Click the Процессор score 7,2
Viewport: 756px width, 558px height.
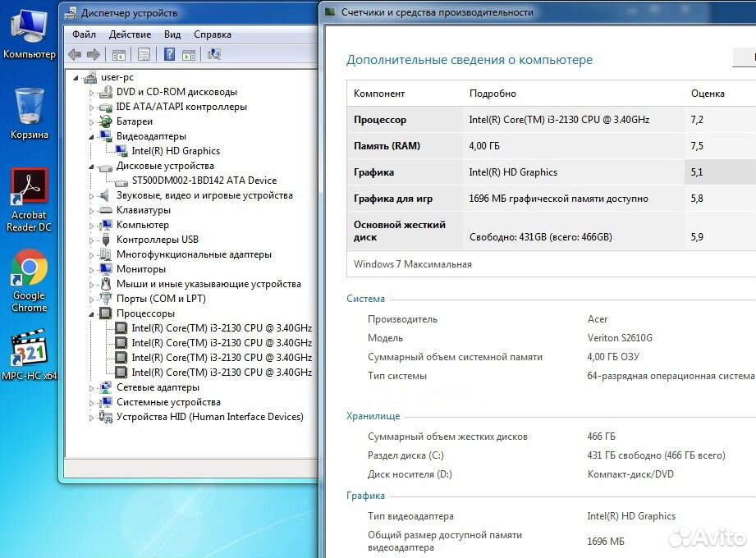pos(697,120)
